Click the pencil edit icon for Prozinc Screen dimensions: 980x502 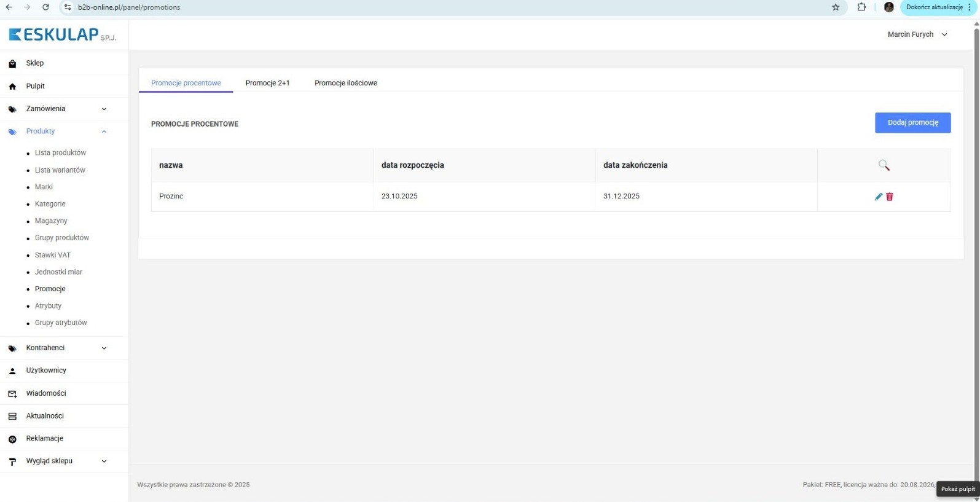878,197
